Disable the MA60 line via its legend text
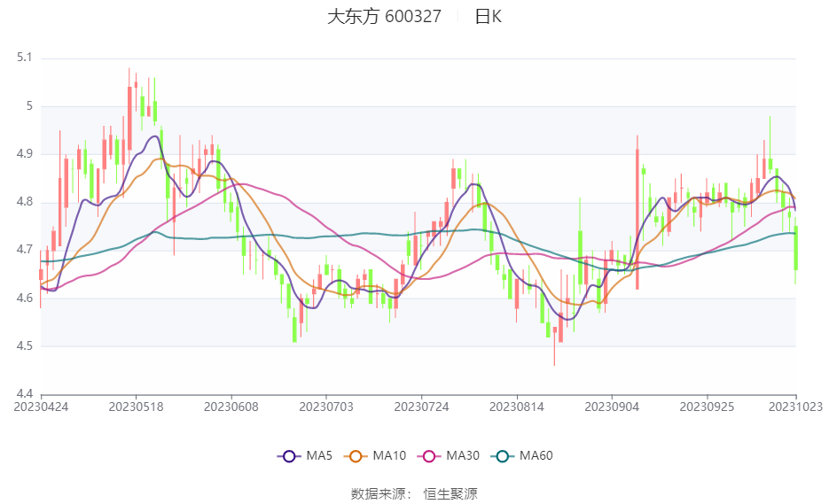The height and width of the screenshot is (504, 829). 536,456
